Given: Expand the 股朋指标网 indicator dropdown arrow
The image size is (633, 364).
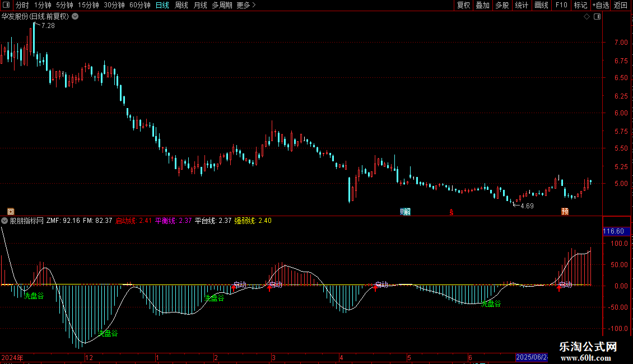Looking at the screenshot, I should [4, 221].
